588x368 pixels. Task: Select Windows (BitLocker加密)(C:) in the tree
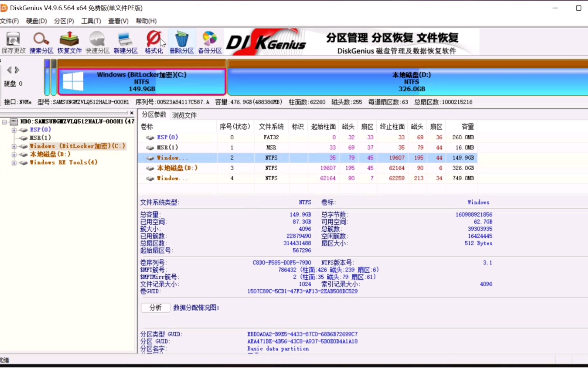(78, 146)
